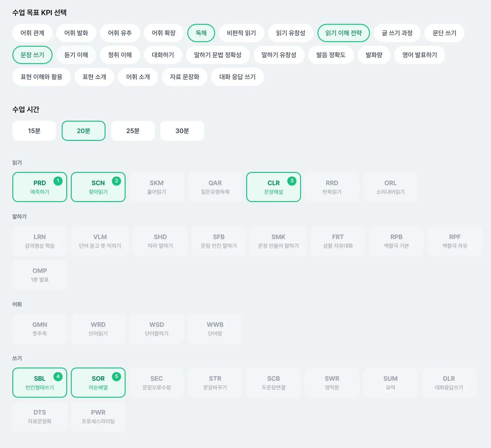
Task: Enable the 발음 정확도 KPI chip
Action: pyautogui.click(x=331, y=55)
